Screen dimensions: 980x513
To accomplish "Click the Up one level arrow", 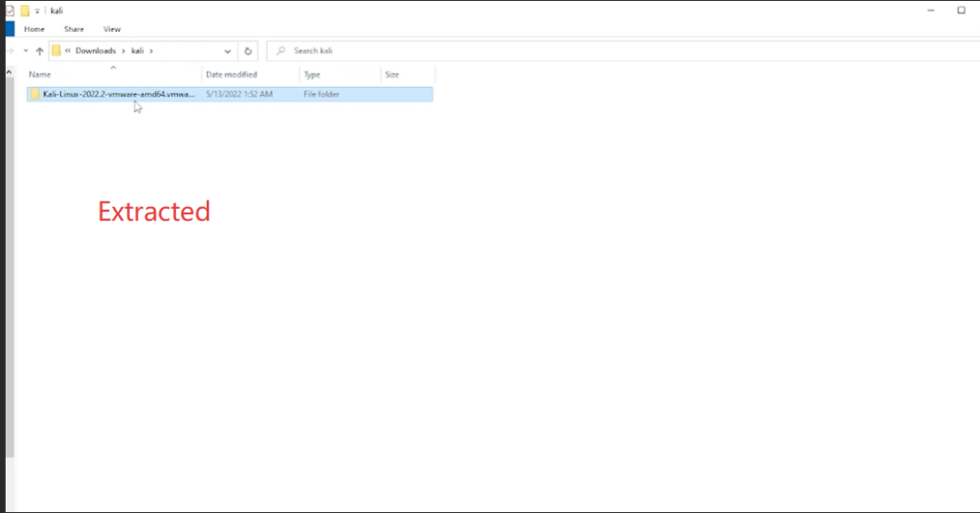I will [40, 52].
